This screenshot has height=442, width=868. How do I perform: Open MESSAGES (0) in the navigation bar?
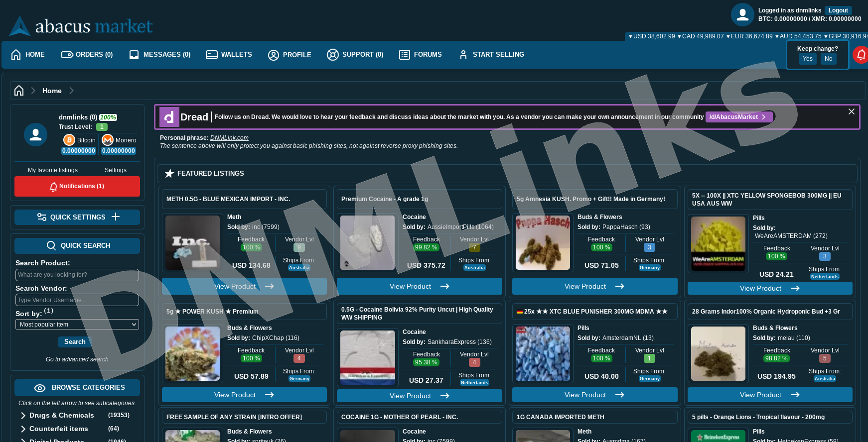(x=160, y=54)
